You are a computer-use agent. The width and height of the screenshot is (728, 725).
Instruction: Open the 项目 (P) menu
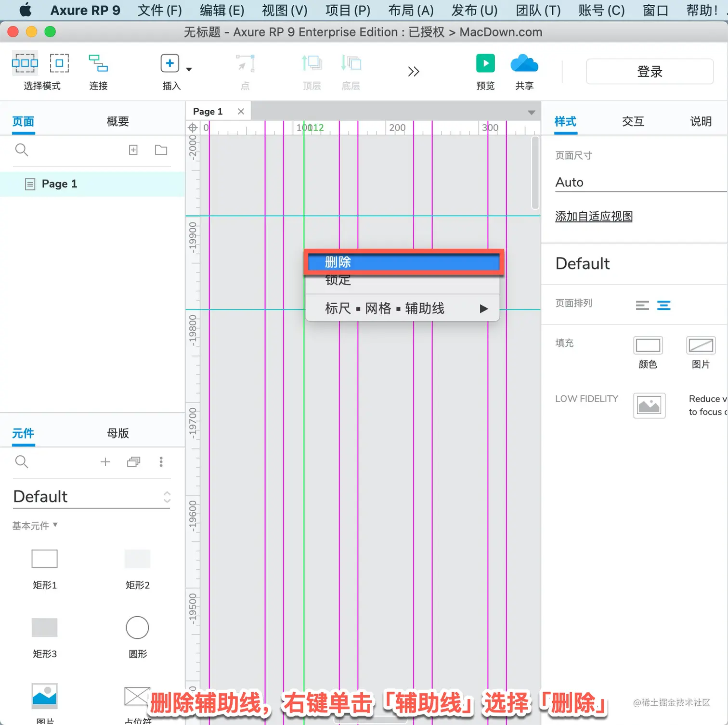tap(348, 10)
